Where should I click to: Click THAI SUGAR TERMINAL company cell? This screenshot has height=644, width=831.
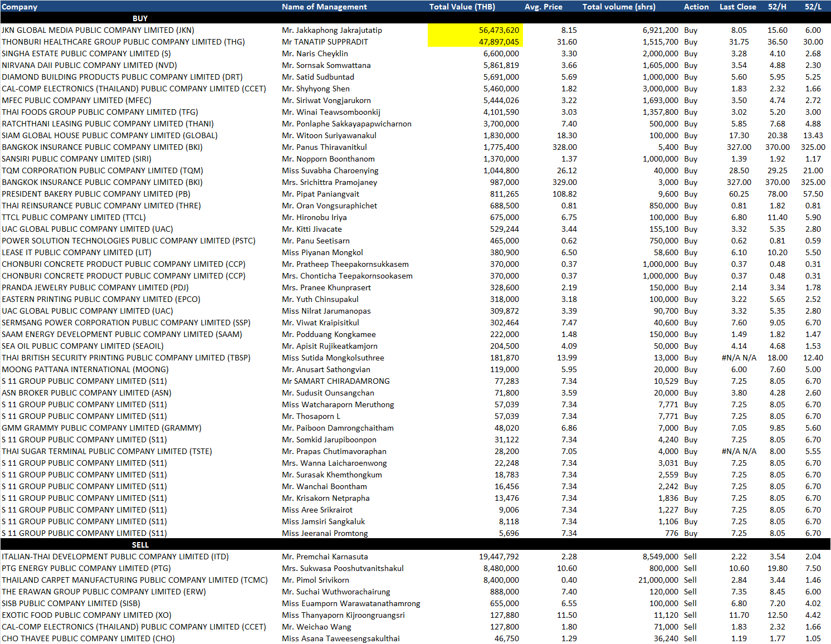click(107, 451)
